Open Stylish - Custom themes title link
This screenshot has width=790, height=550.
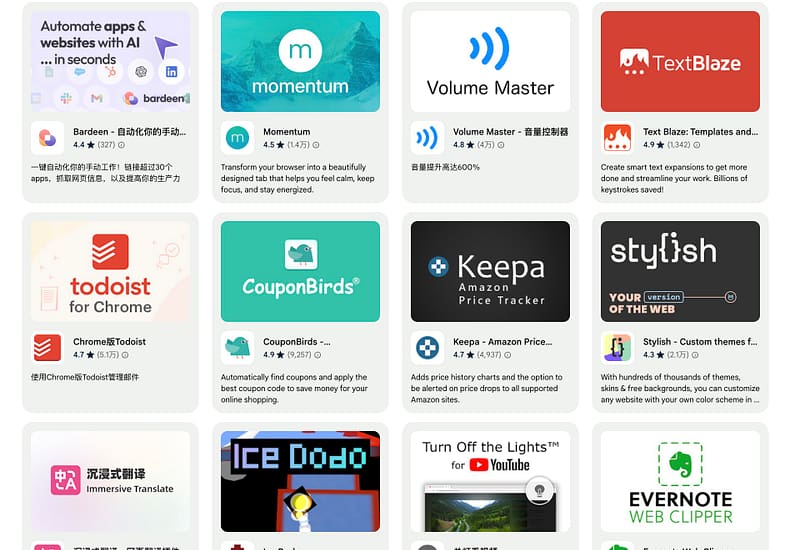tap(700, 342)
